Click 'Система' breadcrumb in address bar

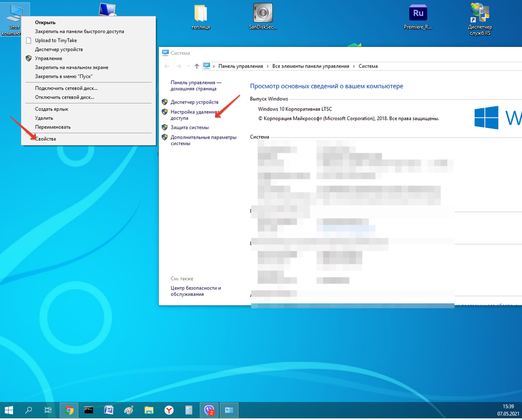tap(368, 66)
